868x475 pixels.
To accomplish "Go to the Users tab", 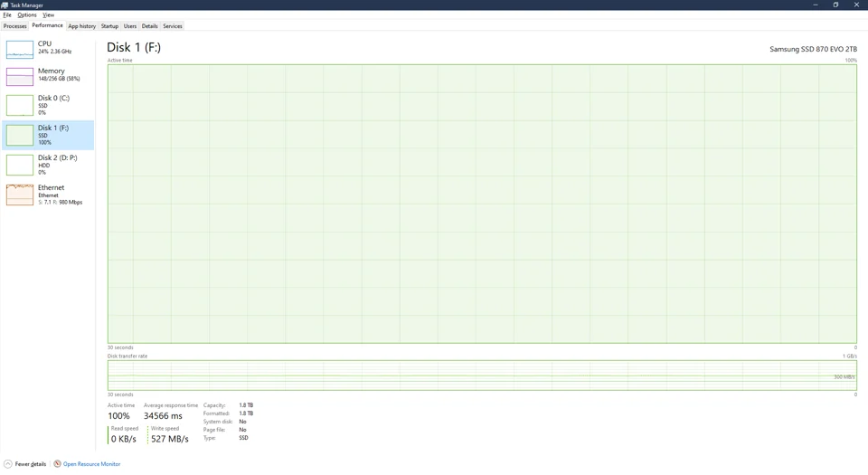I will tap(130, 26).
